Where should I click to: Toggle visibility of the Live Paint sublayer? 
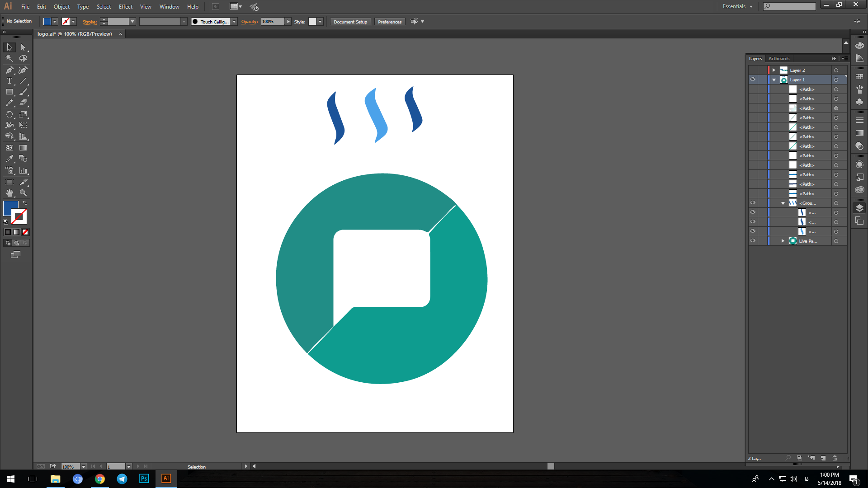click(753, 241)
